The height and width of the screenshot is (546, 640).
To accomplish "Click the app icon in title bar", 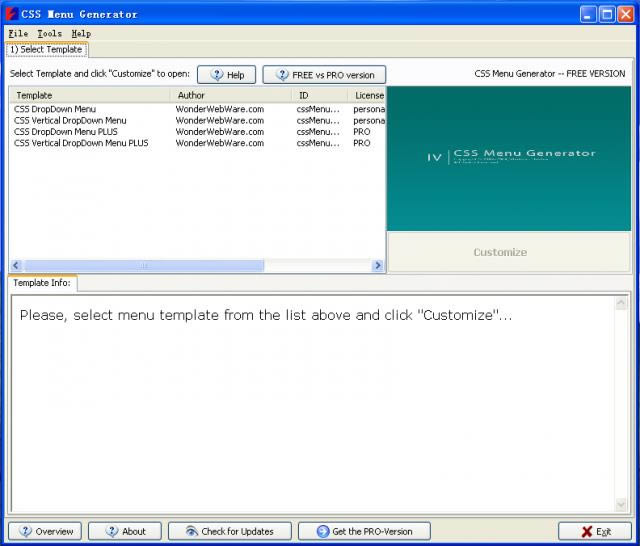I will click(12, 14).
